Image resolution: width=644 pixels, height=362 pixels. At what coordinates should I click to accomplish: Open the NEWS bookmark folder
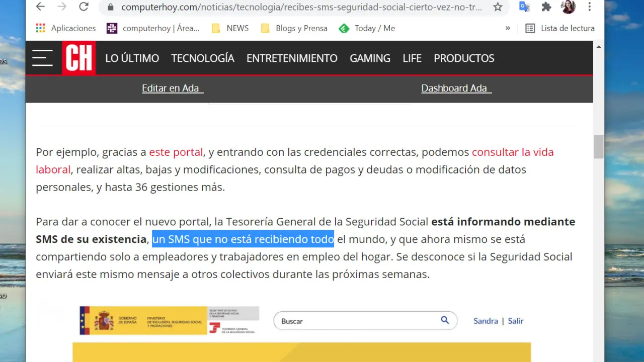pyautogui.click(x=230, y=28)
